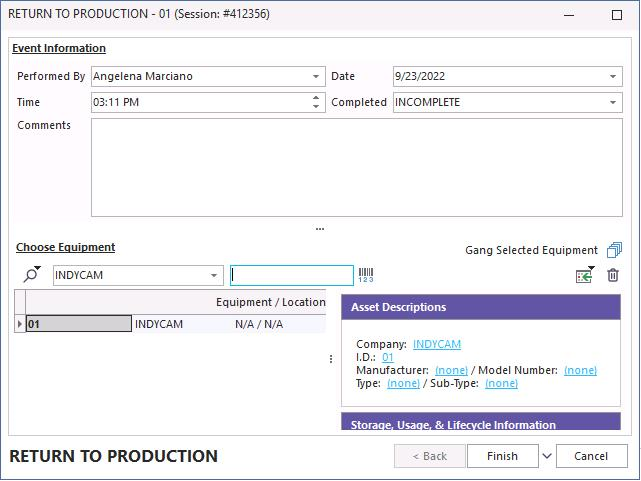This screenshot has width=641, height=481.
Task: Click the search magnifier icon under Choose Equipment
Action: tap(31, 275)
